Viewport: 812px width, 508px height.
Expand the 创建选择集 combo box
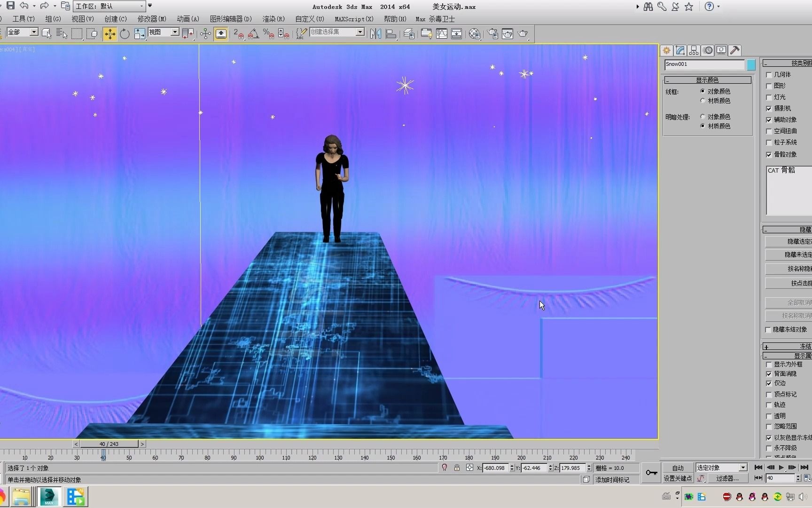point(360,32)
